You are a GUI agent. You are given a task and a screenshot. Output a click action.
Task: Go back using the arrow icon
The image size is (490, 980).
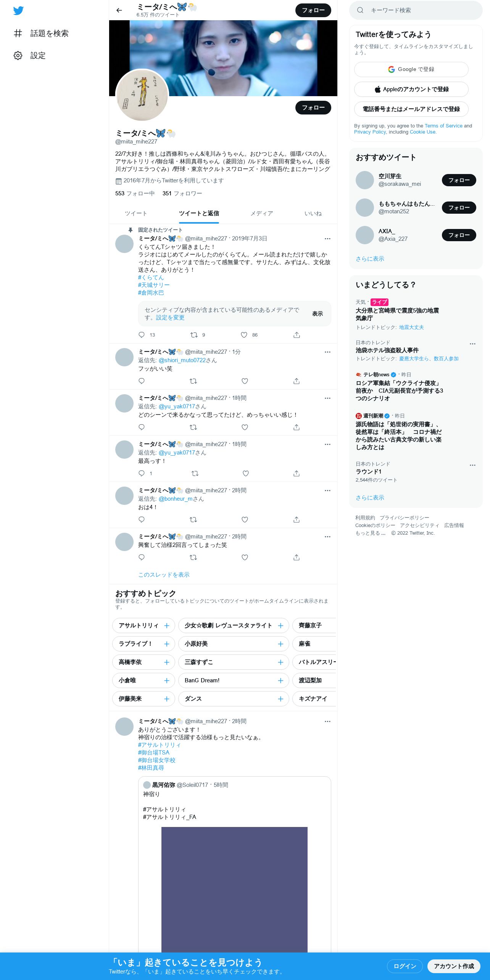(119, 10)
